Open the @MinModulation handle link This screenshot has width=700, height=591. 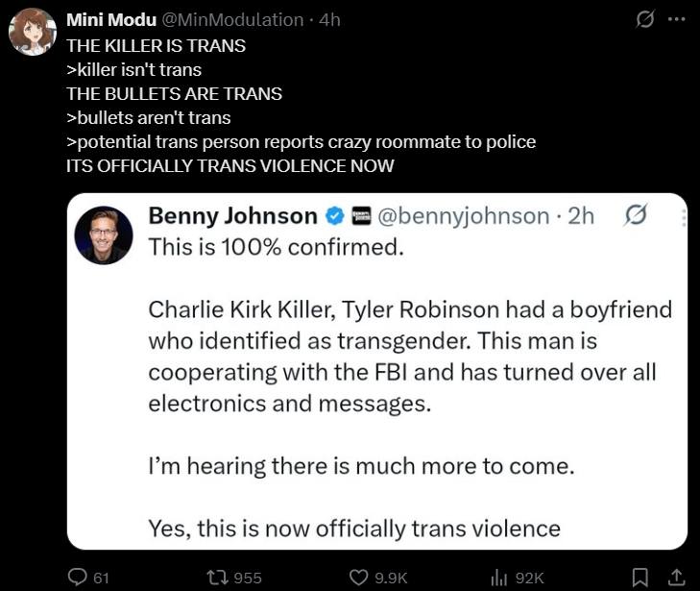pyautogui.click(x=232, y=19)
